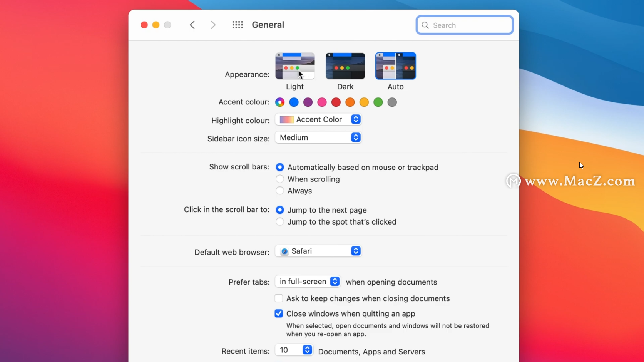The image size is (644, 362).
Task: Select Always show scroll bars
Action: (280, 191)
